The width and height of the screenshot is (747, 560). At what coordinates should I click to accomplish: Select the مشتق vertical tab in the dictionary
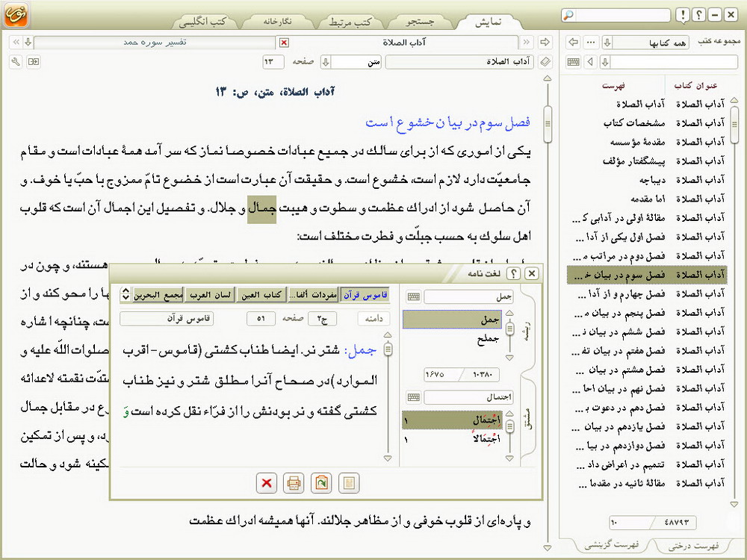click(527, 419)
